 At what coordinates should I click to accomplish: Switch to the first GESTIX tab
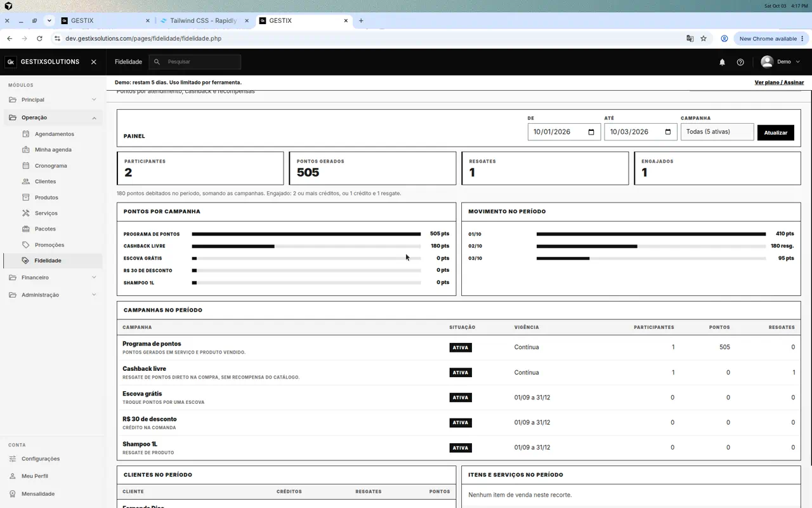pyautogui.click(x=106, y=21)
